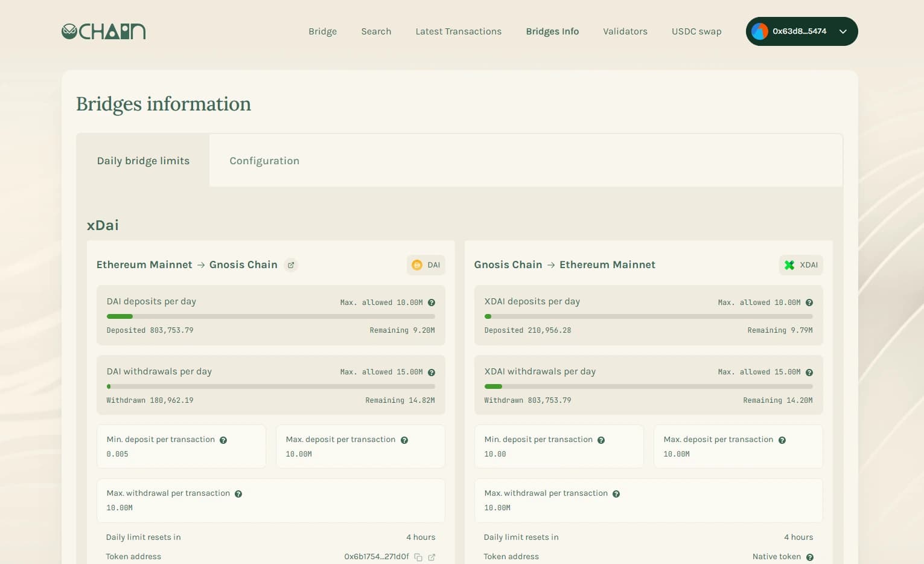Click help icon for DAI deposits max allowed
This screenshot has height=564, width=924.
(x=432, y=303)
